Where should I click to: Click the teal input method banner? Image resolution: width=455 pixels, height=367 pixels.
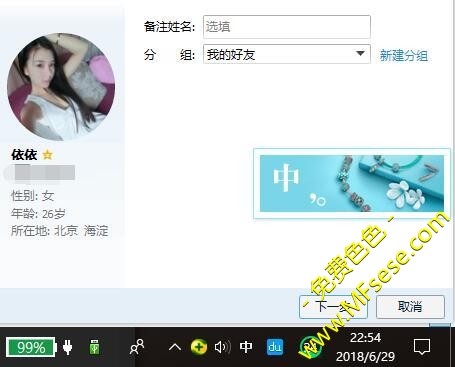(352, 183)
